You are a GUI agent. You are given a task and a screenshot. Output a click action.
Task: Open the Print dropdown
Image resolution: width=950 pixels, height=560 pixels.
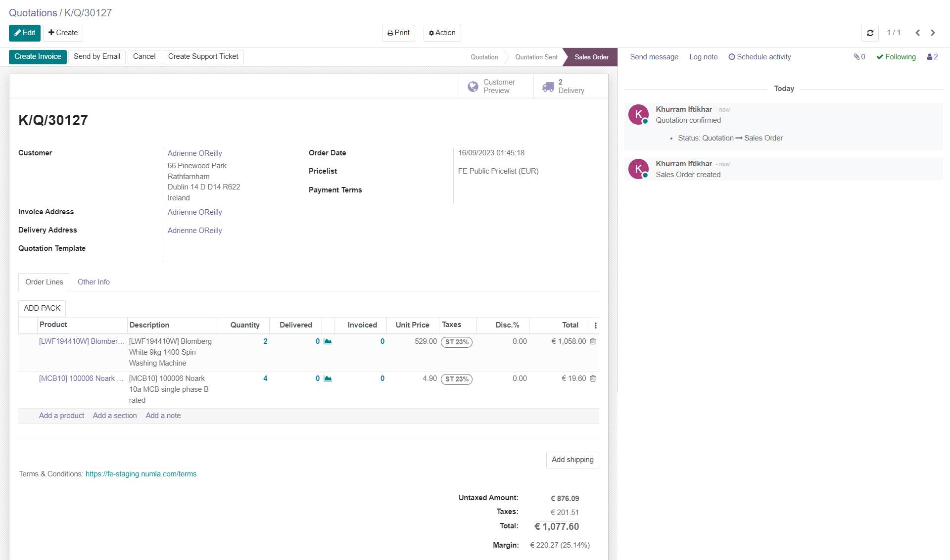[x=398, y=33]
